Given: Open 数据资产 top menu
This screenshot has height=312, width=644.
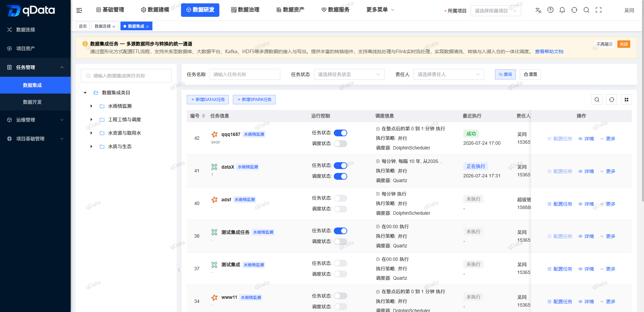Looking at the screenshot, I should [x=290, y=10].
